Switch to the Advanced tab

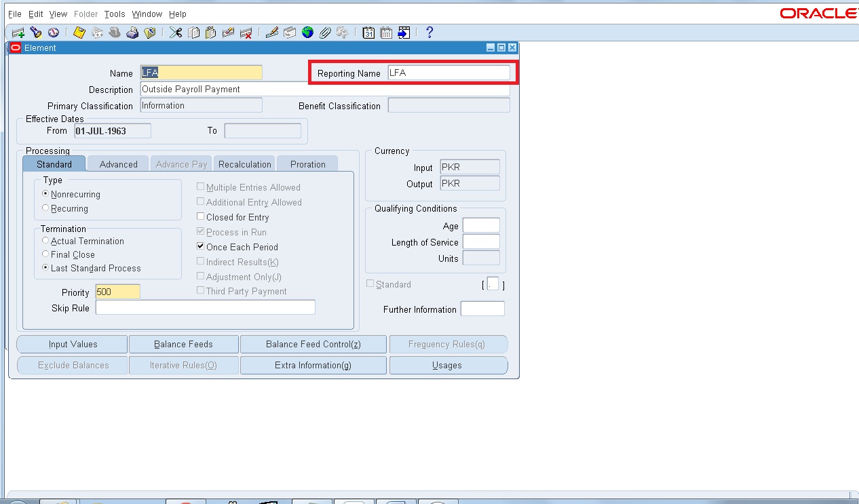(x=117, y=163)
